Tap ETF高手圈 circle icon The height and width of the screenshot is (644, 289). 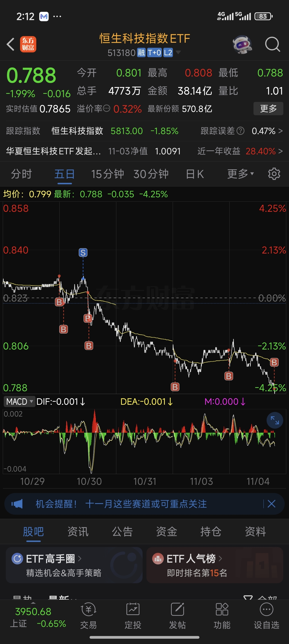[18, 559]
